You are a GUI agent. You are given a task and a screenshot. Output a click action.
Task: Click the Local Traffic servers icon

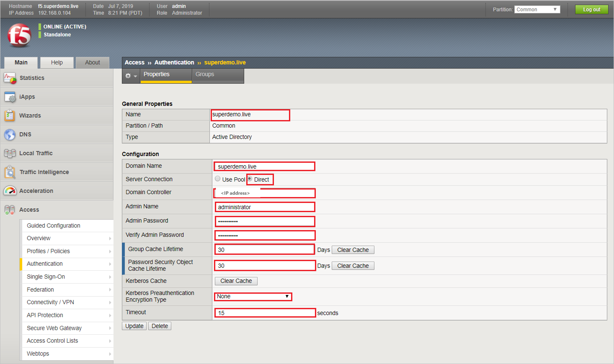point(10,153)
